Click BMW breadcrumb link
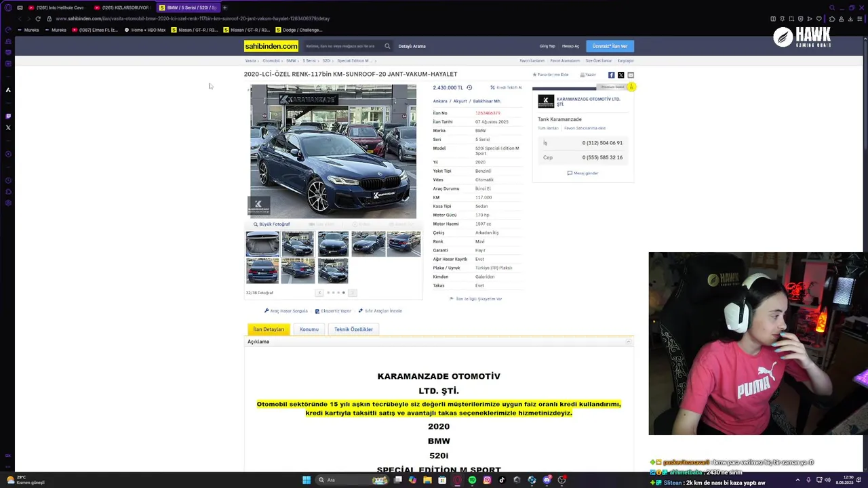This screenshot has height=488, width=868. coord(291,61)
